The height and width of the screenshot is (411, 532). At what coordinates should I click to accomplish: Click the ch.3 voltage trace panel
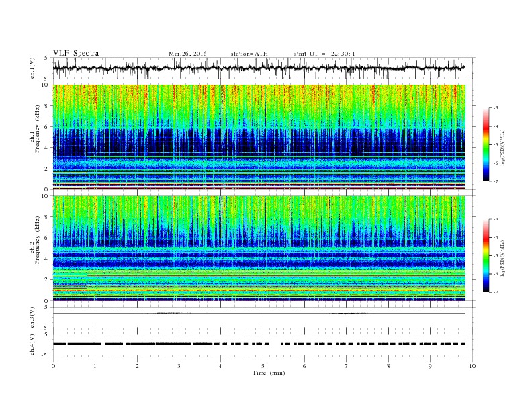pos(264,318)
